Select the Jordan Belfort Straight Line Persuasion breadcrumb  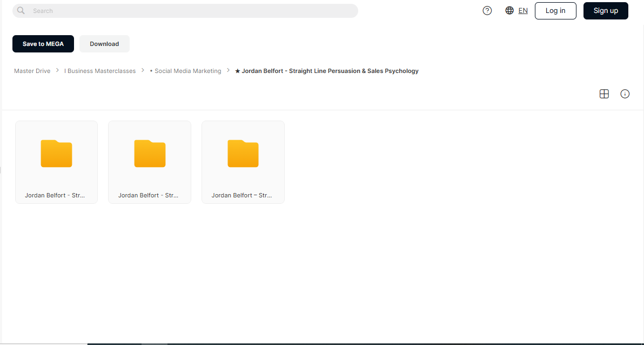click(326, 71)
